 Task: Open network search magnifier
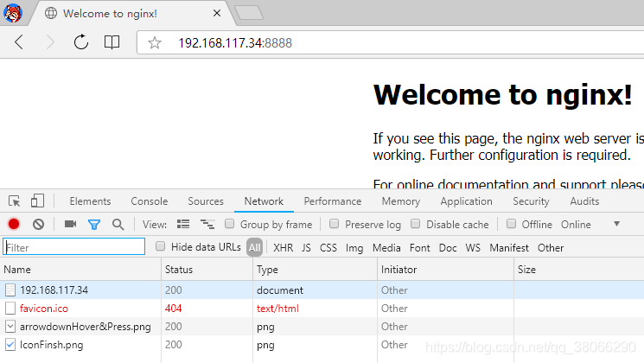click(x=118, y=224)
